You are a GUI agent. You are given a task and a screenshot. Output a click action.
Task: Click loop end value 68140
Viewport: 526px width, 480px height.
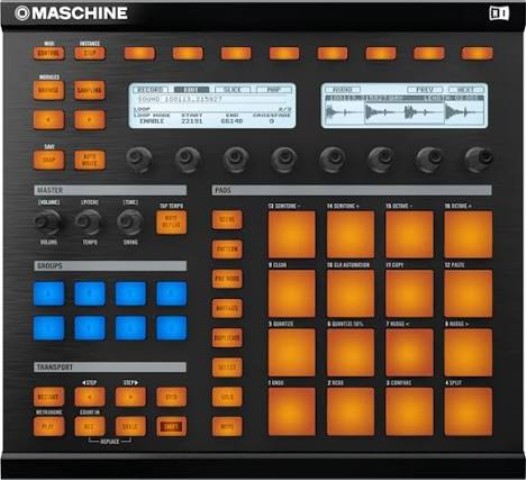pos(232,121)
